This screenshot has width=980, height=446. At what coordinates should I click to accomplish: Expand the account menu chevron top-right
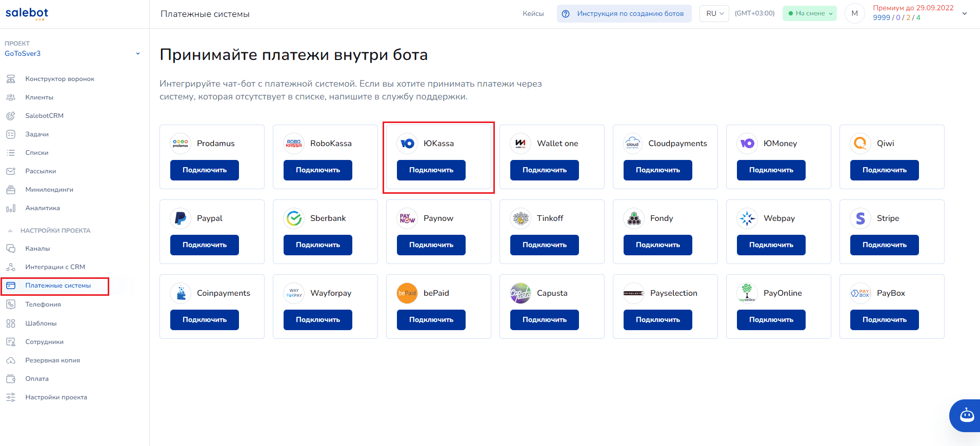[965, 14]
